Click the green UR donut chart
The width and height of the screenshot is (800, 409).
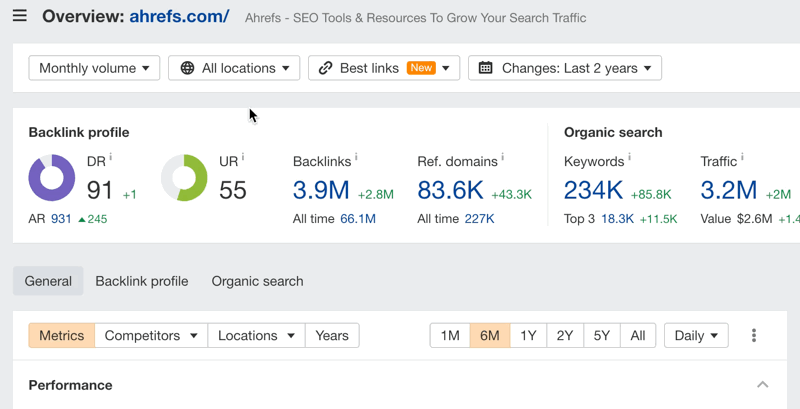[x=184, y=177]
